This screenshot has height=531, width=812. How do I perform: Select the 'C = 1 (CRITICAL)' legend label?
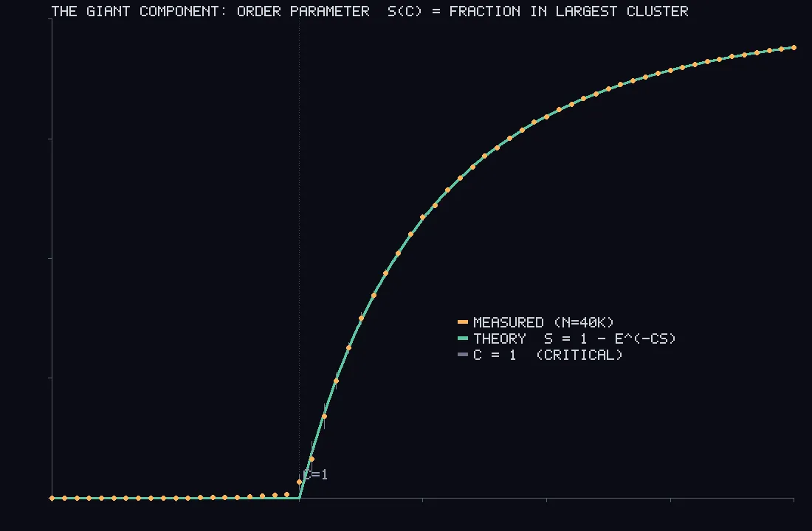548,355
